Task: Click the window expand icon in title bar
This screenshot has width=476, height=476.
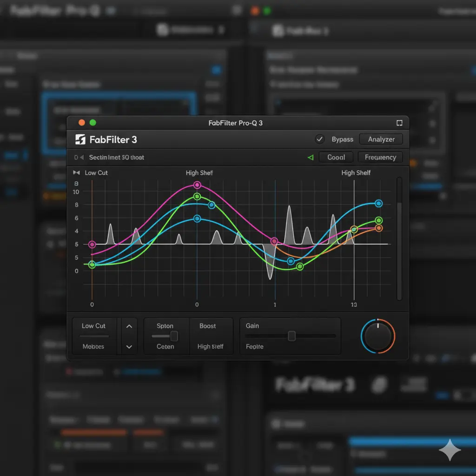Action: pos(399,123)
